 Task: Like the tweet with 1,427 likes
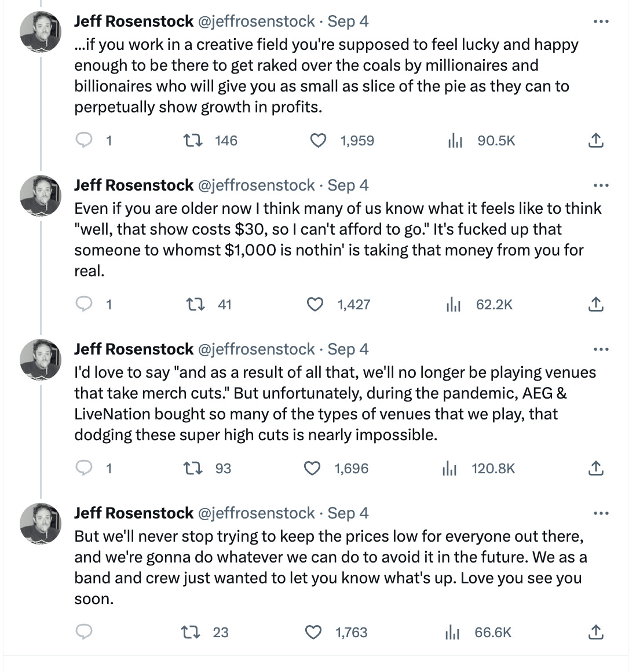pyautogui.click(x=315, y=304)
